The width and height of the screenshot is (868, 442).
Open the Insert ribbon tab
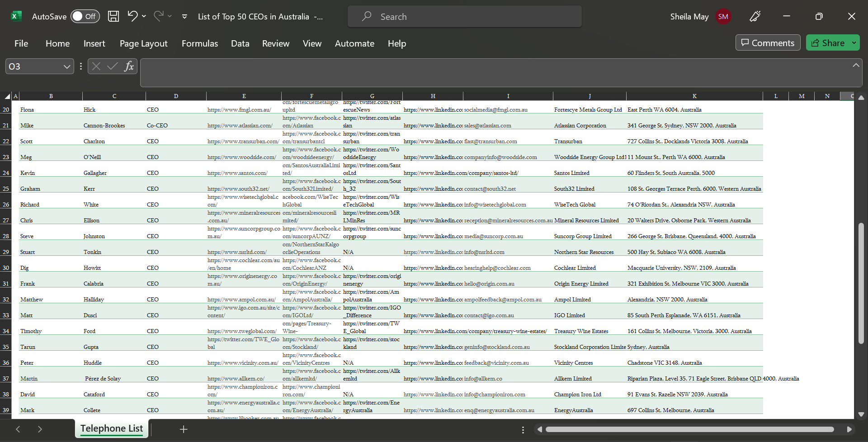pos(94,43)
